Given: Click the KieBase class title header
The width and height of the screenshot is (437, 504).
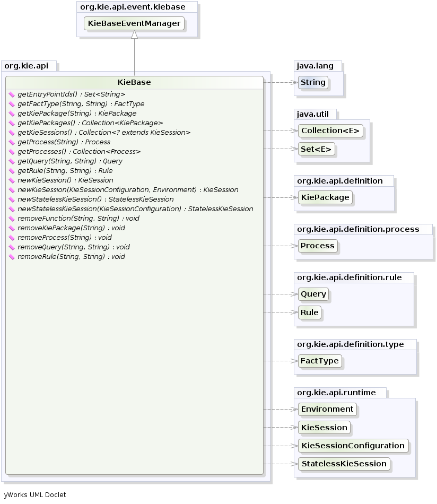Looking at the screenshot, I should click(134, 82).
